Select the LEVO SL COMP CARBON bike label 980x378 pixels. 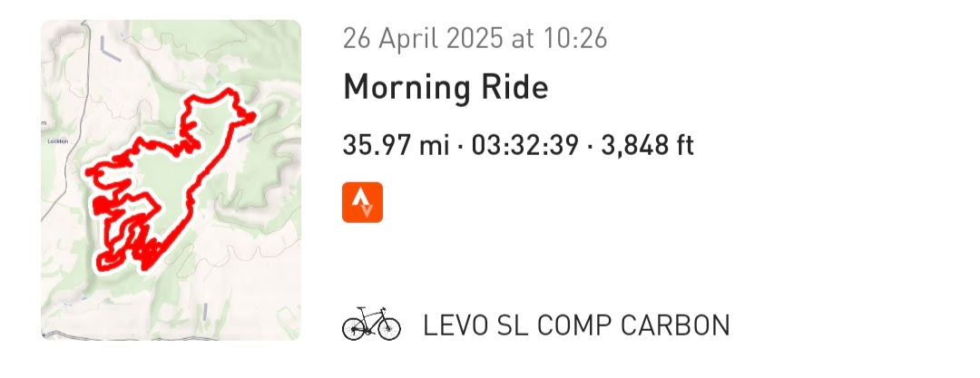[576, 325]
